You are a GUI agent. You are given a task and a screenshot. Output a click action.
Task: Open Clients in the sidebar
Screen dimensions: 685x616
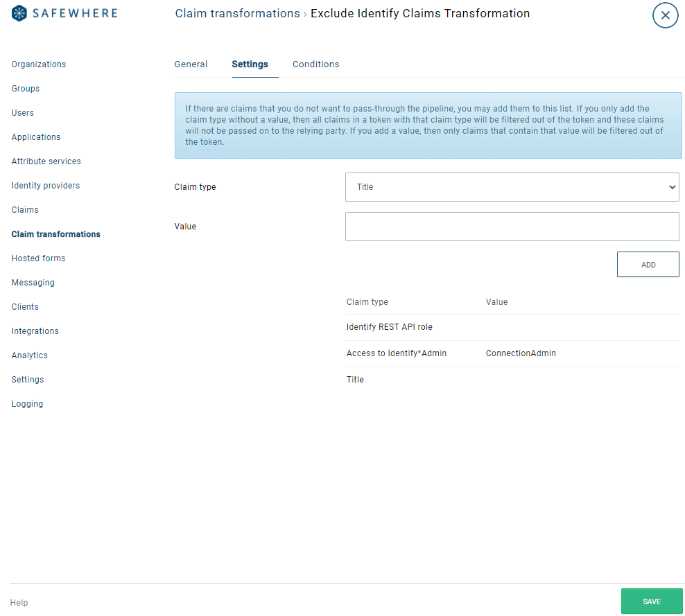coord(25,306)
